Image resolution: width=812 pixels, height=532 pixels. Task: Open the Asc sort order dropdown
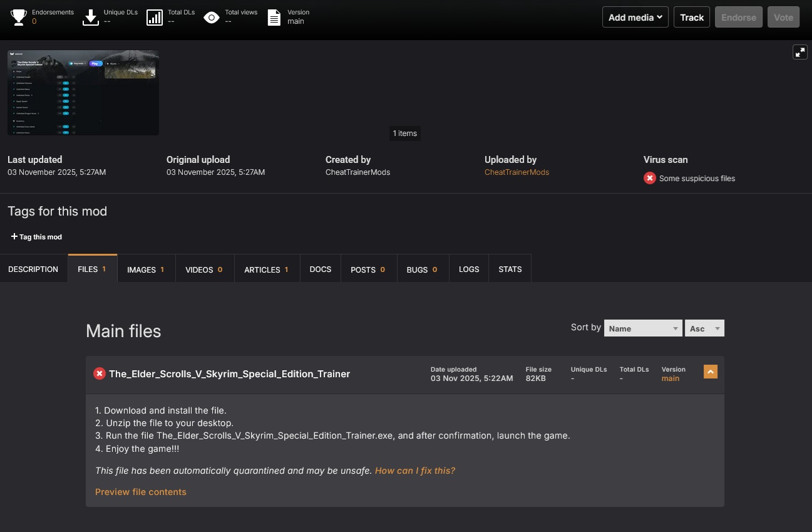(705, 328)
